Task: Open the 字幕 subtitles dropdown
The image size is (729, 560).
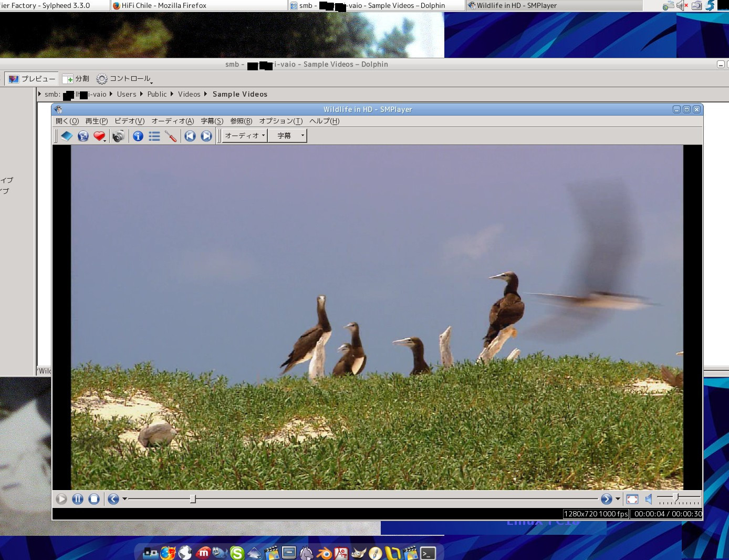Action: click(287, 136)
